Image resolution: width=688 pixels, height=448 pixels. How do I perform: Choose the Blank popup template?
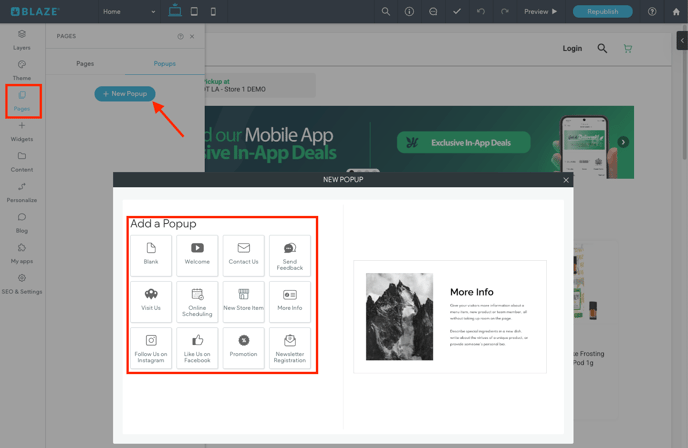pos(151,254)
